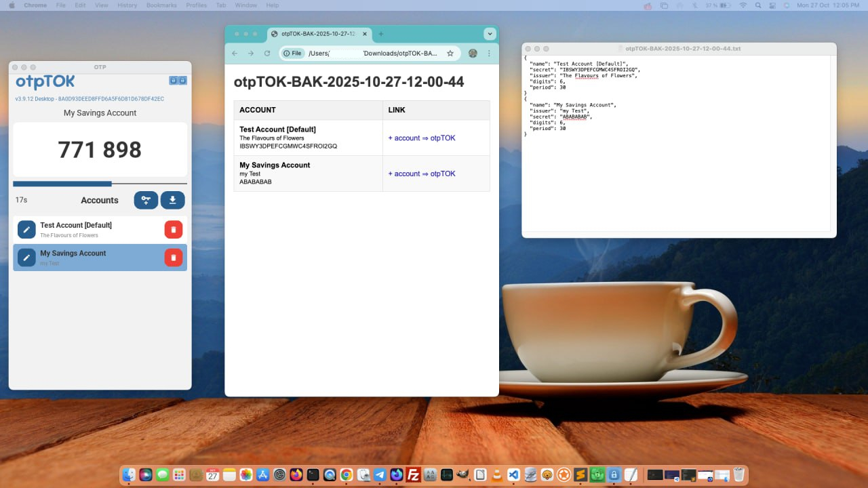The height and width of the screenshot is (488, 868).
Task: Open the Chrome profile avatar
Action: (x=472, y=53)
